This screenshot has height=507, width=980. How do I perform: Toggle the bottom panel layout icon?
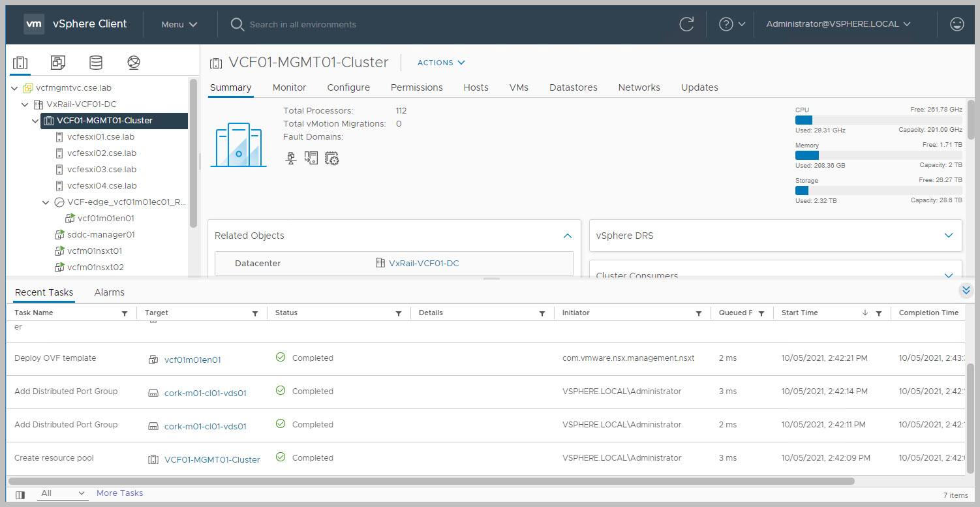coord(20,495)
